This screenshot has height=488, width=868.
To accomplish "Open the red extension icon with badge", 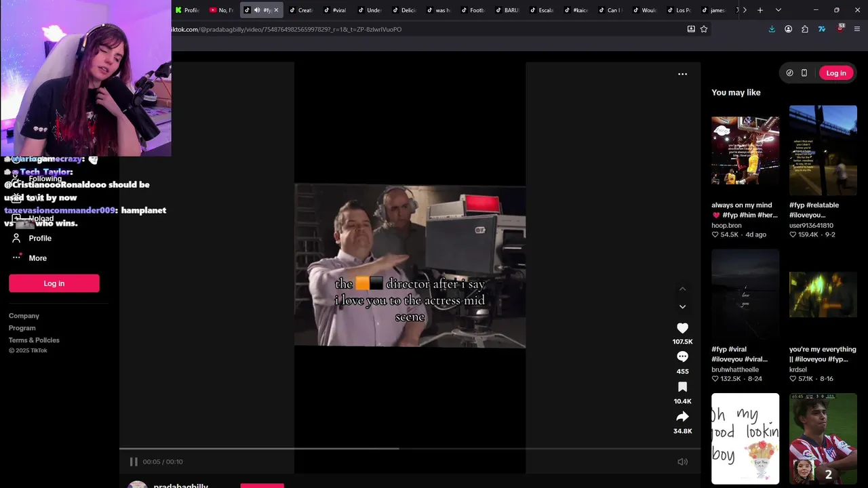I will [840, 28].
